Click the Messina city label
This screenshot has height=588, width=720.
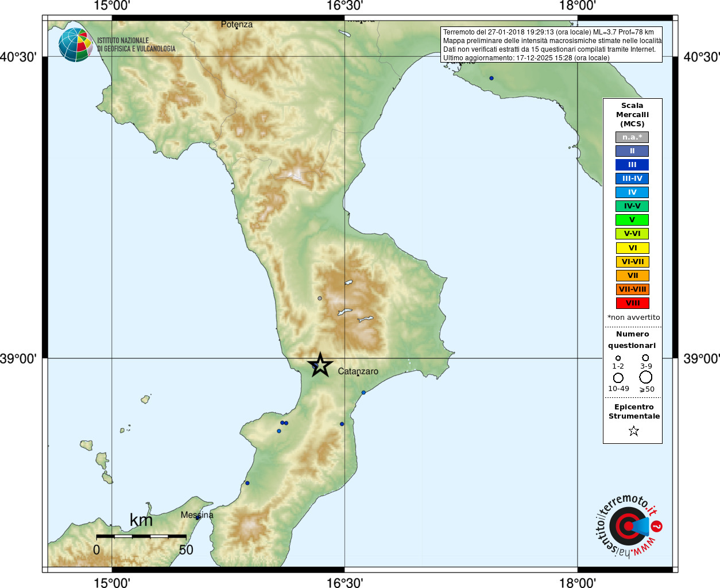(197, 515)
